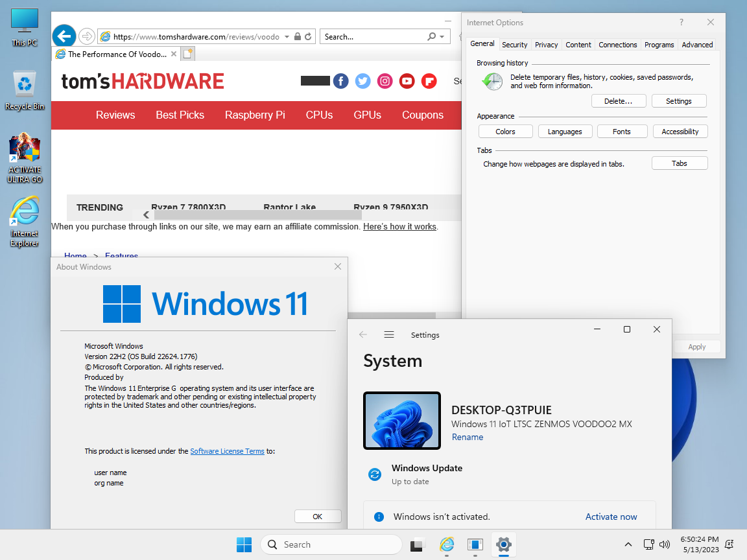Viewport: 747px width, 560px height.
Task: Click the Languages button
Action: [565, 132]
